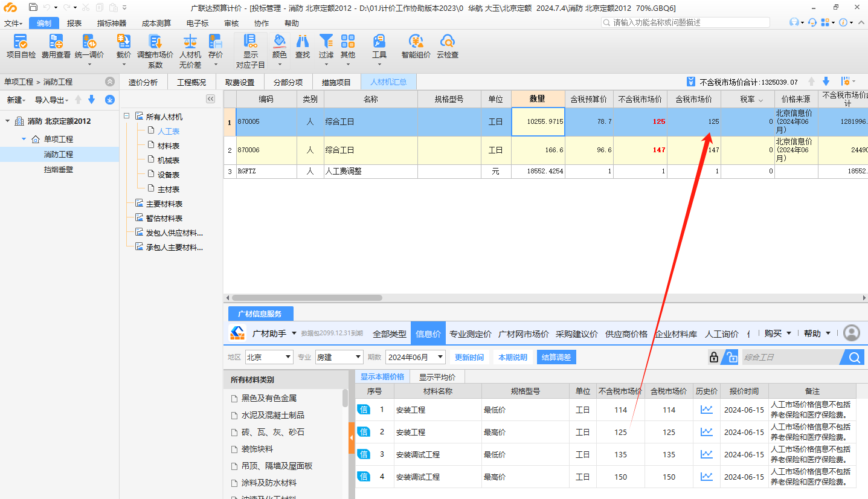The height and width of the screenshot is (499, 868).
Task: Click the headset customer service icon
Action: click(x=812, y=22)
